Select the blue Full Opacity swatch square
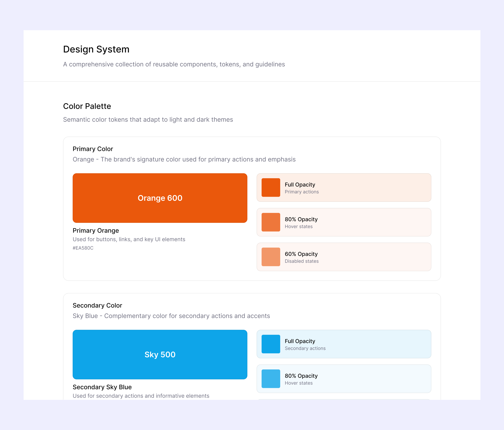The height and width of the screenshot is (430, 504). (271, 344)
